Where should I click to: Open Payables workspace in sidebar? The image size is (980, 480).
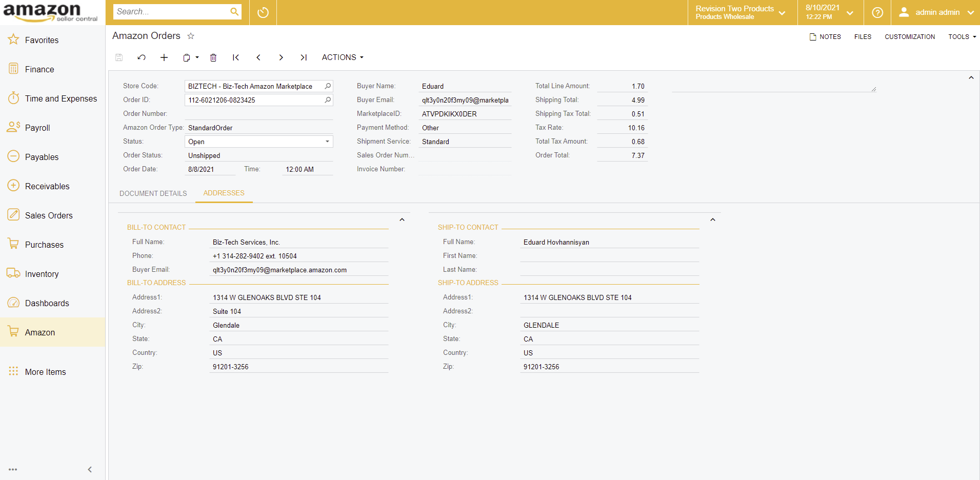pyautogui.click(x=52, y=157)
